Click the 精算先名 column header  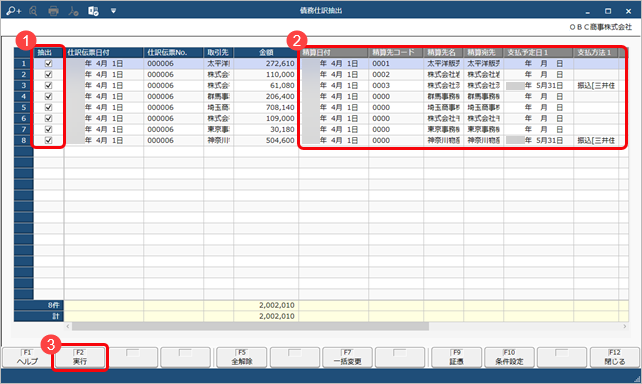[443, 52]
